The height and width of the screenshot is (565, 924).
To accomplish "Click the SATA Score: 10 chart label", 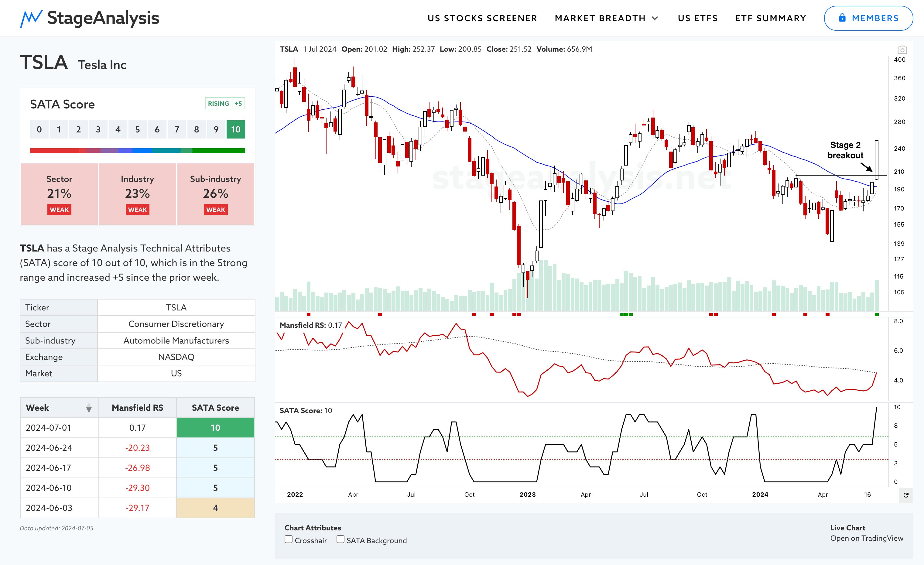I will (306, 410).
